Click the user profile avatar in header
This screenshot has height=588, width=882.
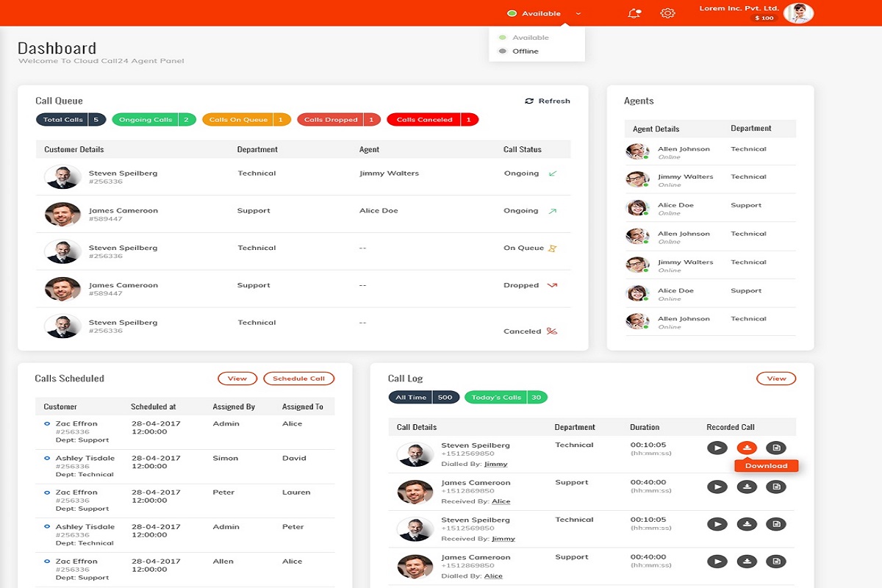[798, 13]
